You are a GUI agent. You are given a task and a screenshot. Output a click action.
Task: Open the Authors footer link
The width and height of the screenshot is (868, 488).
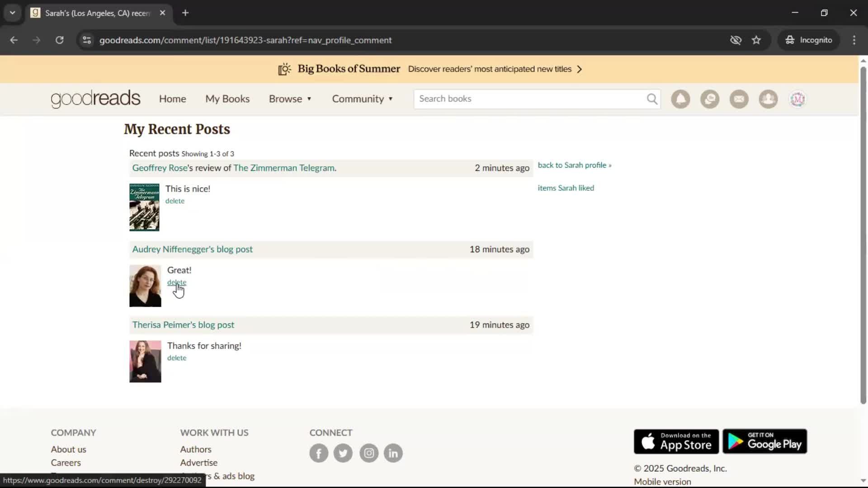pos(196,450)
